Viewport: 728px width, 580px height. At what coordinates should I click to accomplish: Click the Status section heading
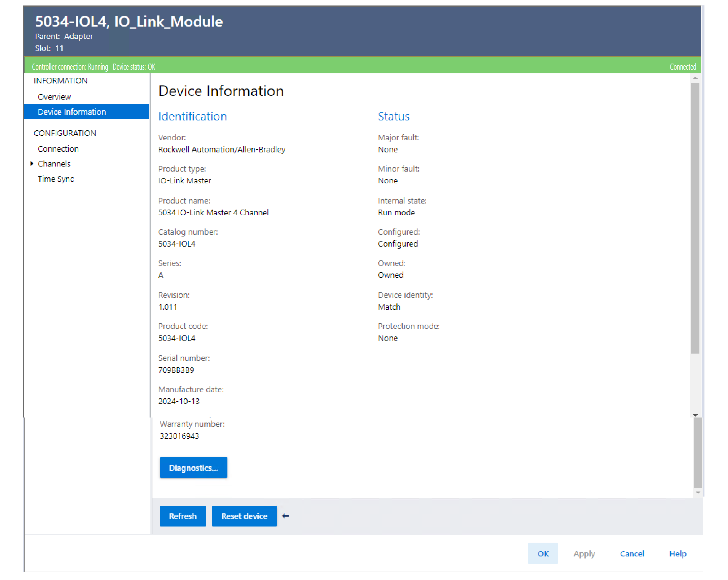(394, 116)
